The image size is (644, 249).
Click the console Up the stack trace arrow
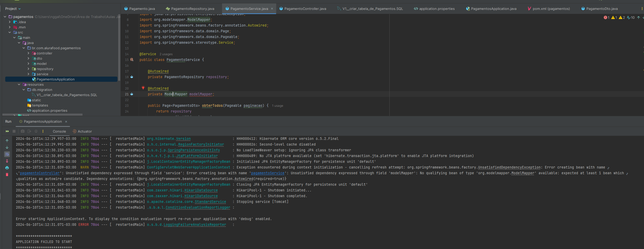[7, 141]
